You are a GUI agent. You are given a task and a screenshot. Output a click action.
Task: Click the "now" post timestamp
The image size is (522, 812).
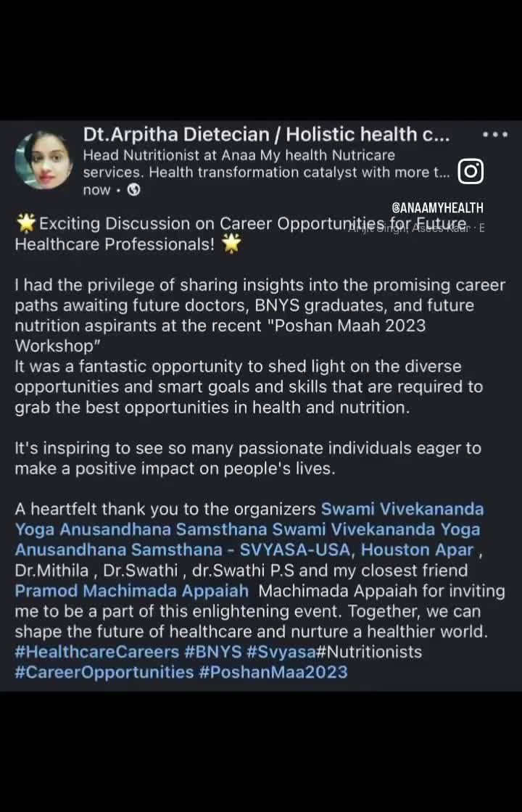(x=97, y=190)
